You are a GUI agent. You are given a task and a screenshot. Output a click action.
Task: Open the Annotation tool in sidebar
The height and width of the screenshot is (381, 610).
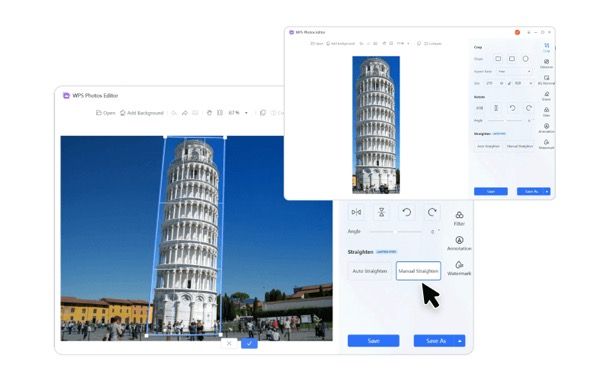click(459, 243)
